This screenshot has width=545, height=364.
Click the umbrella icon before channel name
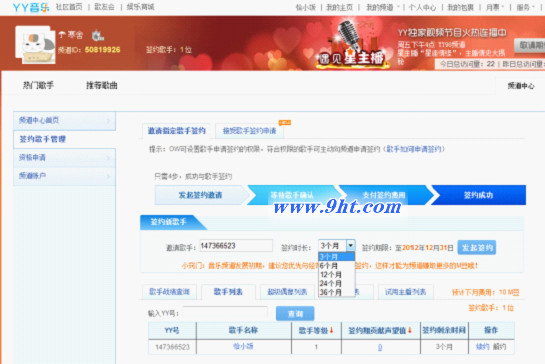(x=62, y=35)
